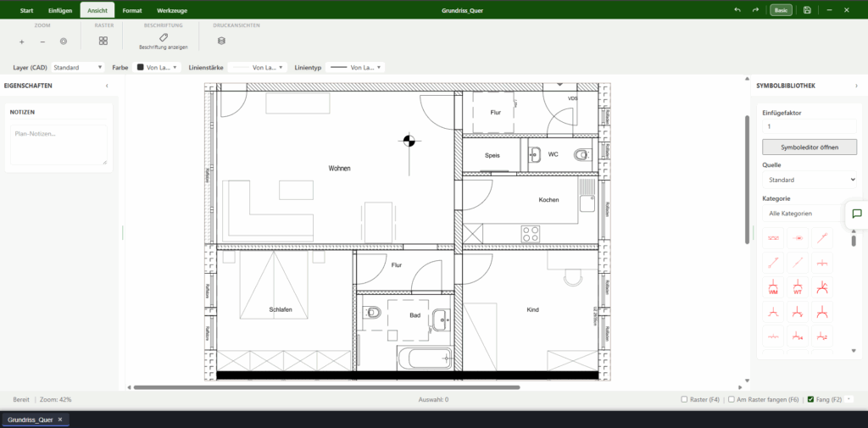Select the WM washing machine symbol
868x428 pixels.
[x=773, y=287]
